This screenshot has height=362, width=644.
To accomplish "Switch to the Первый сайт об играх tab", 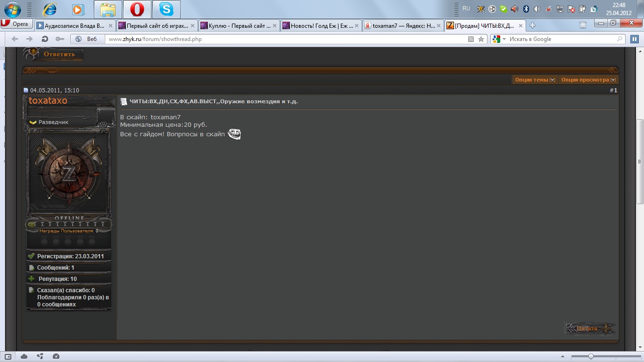I will pyautogui.click(x=157, y=25).
